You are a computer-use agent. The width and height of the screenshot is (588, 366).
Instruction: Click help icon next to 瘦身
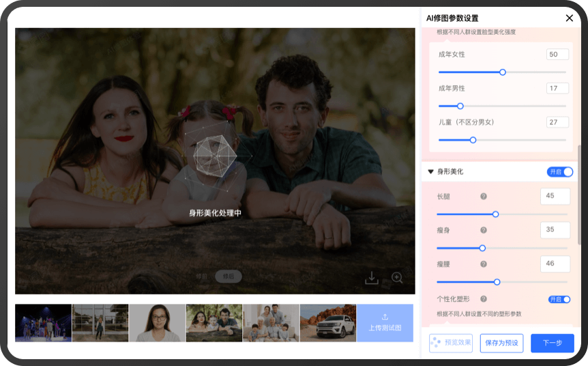pos(484,230)
